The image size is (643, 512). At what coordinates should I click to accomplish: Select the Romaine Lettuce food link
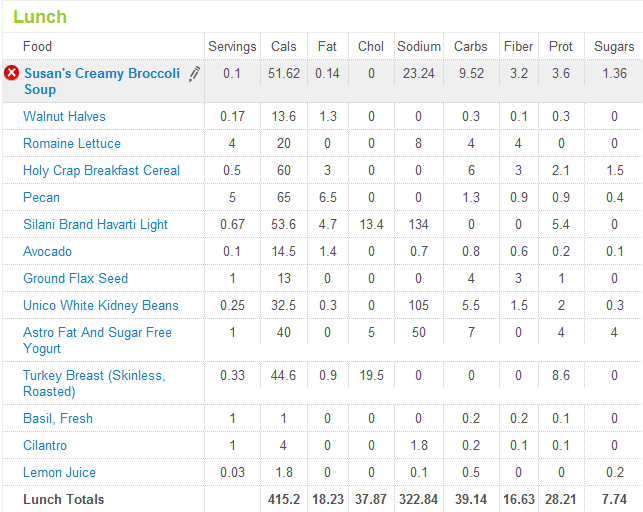tap(72, 144)
